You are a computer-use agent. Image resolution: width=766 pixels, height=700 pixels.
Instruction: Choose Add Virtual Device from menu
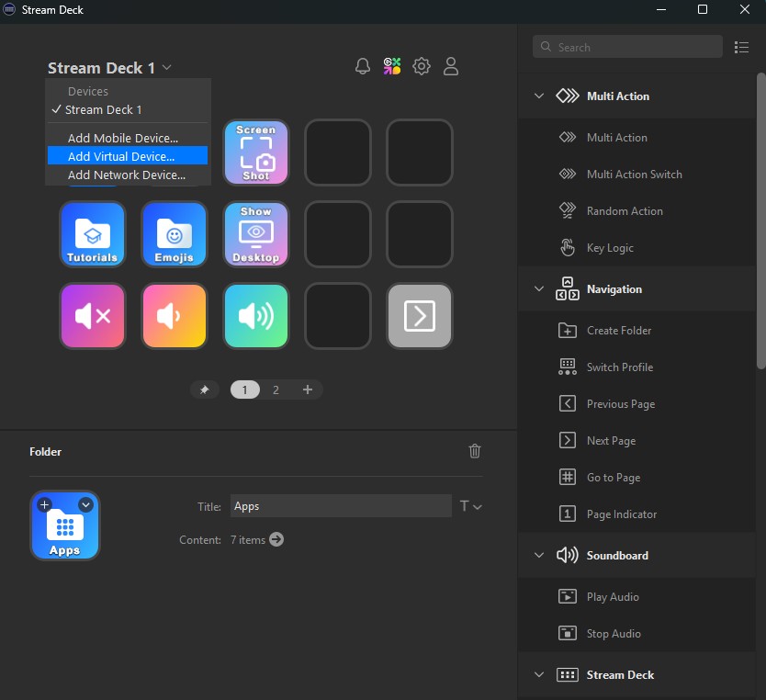[x=121, y=156]
